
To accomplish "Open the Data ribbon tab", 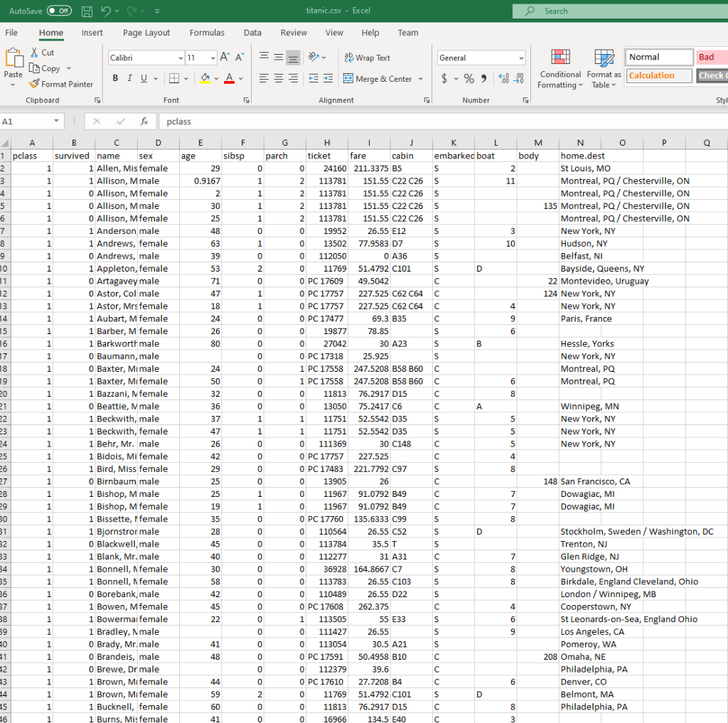I will [252, 33].
